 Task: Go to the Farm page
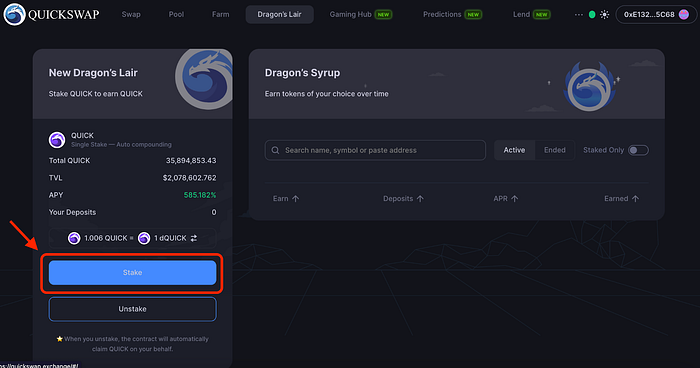tap(221, 14)
